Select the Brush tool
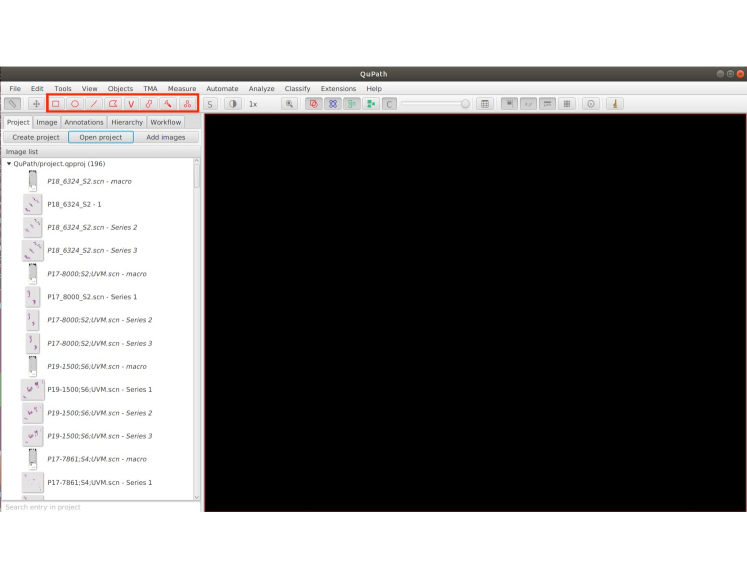Viewport: 747px width, 578px height. (x=149, y=104)
